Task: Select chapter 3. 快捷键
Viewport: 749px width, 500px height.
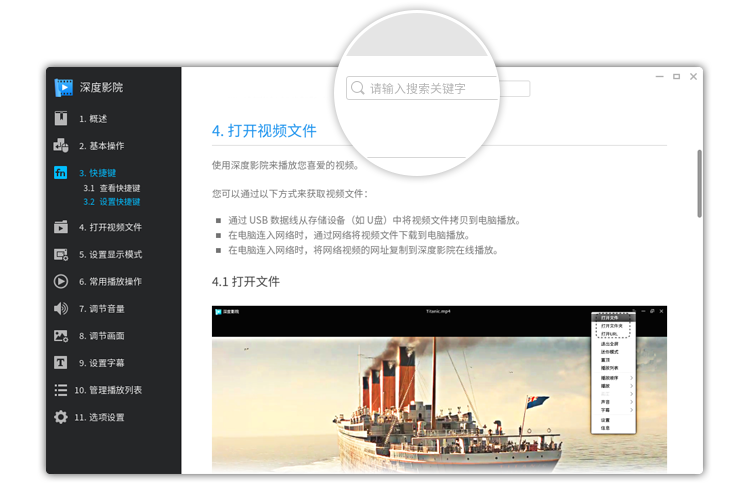Action: point(97,173)
